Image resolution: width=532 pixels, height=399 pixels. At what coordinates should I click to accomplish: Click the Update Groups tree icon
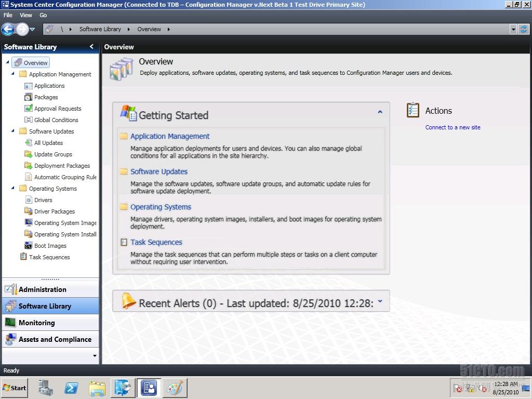[x=29, y=154]
